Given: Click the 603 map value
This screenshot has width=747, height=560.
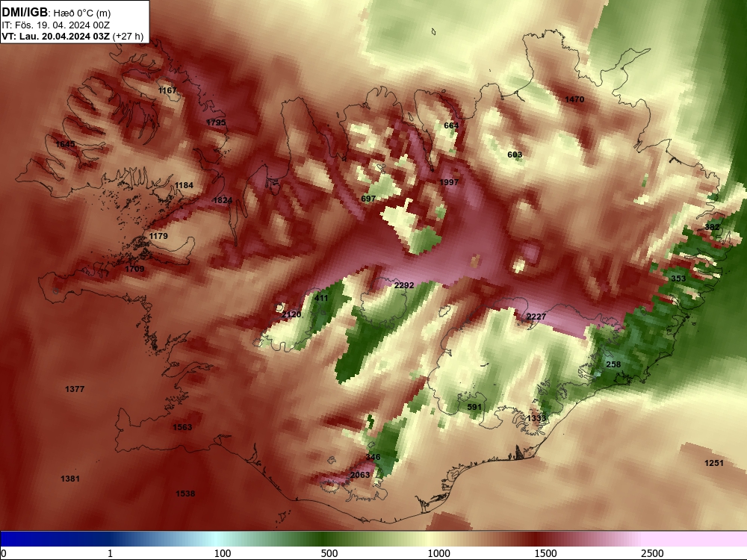Looking at the screenshot, I should [515, 155].
